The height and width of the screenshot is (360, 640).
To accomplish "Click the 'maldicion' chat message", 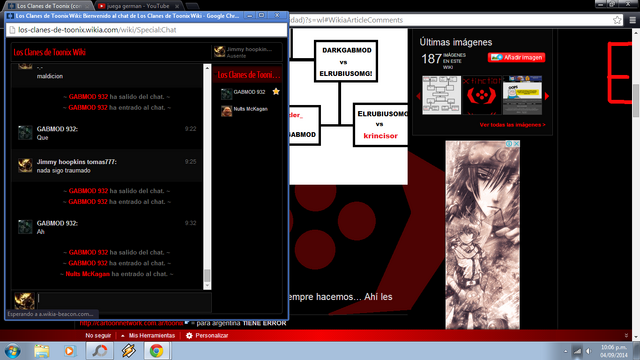I will pyautogui.click(x=50, y=76).
